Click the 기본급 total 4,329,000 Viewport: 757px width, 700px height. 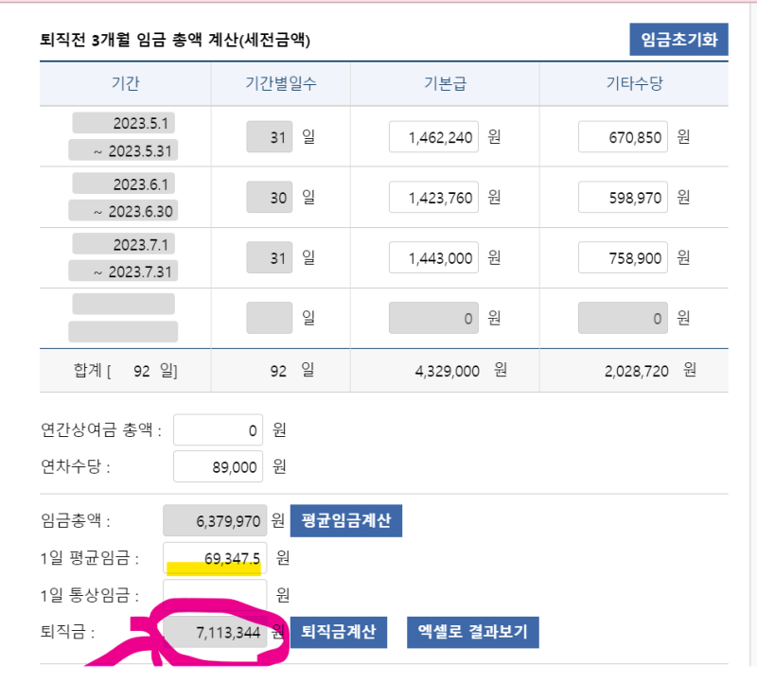click(x=447, y=371)
